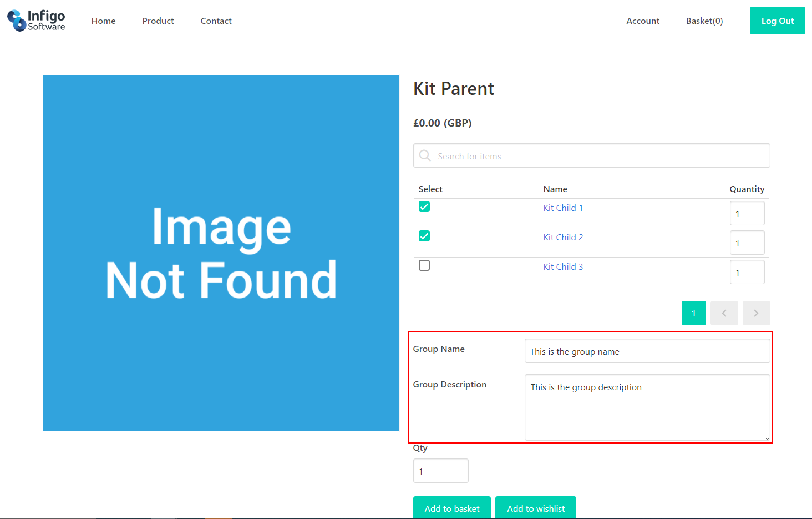
Task: Open the Infigo Software logo homepage
Action: (36, 21)
